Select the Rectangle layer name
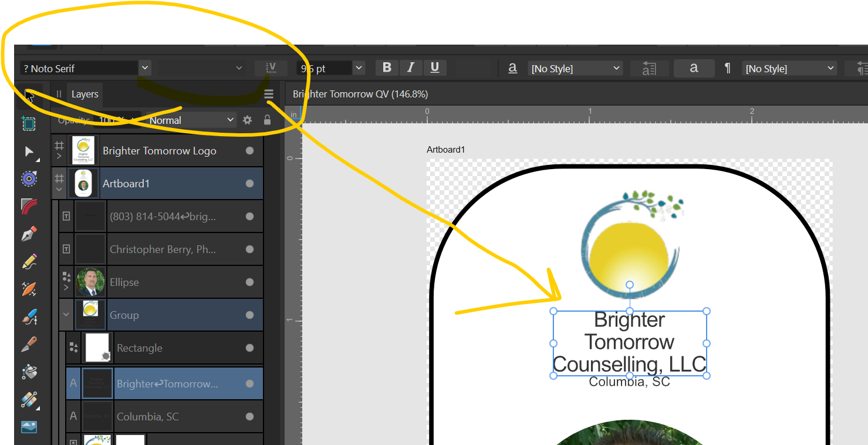868x445 pixels. click(140, 348)
